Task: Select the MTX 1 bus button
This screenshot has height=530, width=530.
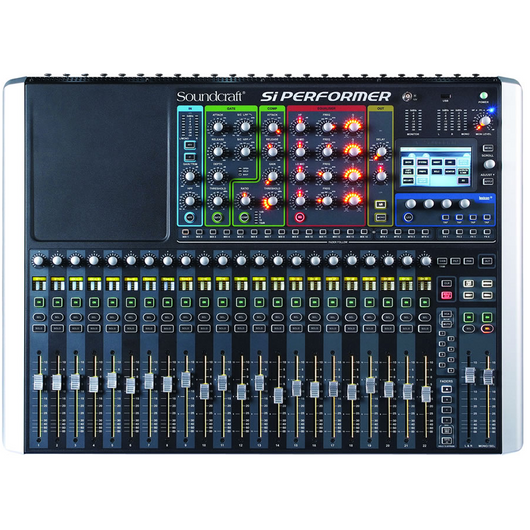Action: pos(384,232)
